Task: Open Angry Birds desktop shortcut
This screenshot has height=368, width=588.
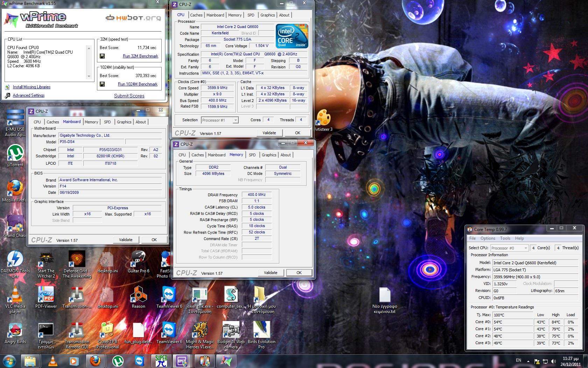Action: (x=15, y=333)
